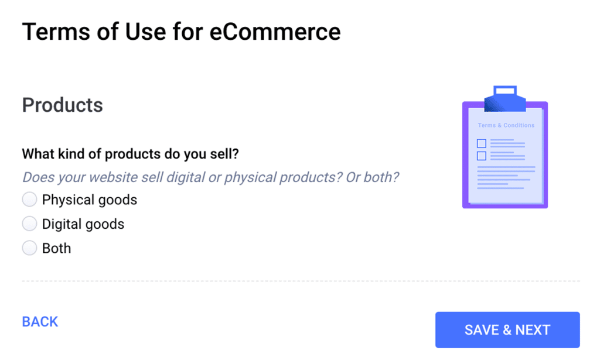Click the italic digital or physical hint text
Screen dimensions: 600x364
(x=210, y=177)
